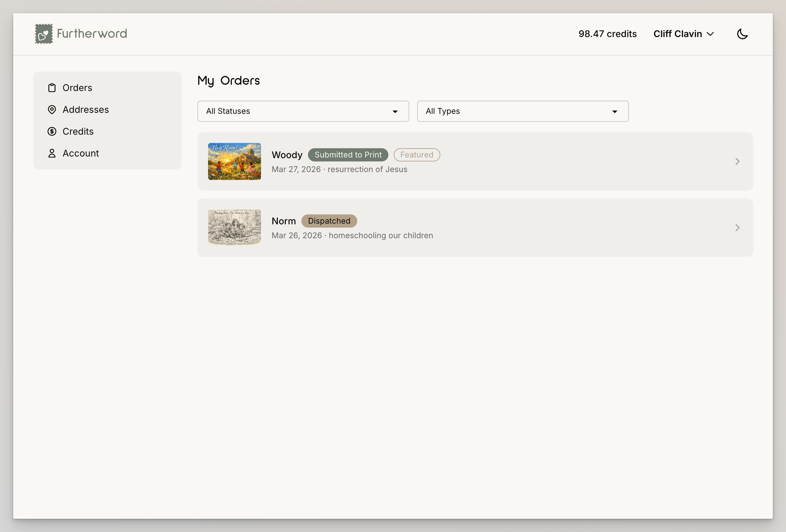The image size is (786, 532).
Task: Go to the Credits sidebar section
Action: 78,132
